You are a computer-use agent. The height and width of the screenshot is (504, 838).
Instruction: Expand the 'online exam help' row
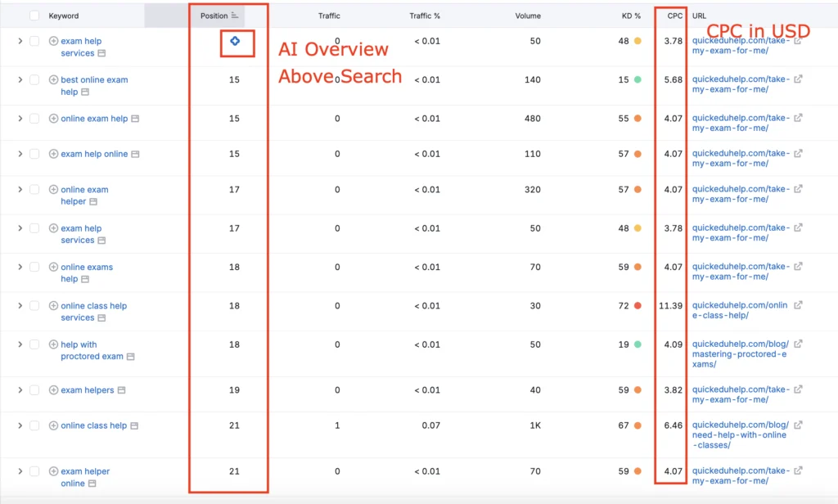pos(20,119)
